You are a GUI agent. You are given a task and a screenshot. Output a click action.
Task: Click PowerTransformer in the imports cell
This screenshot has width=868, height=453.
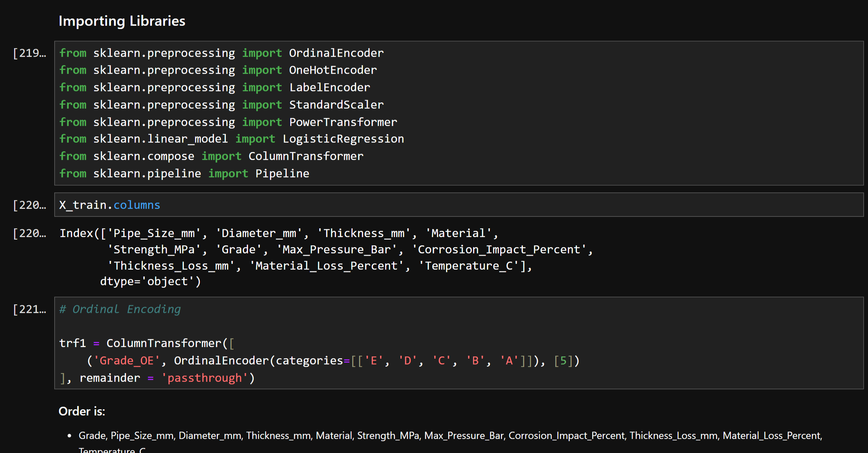click(343, 122)
